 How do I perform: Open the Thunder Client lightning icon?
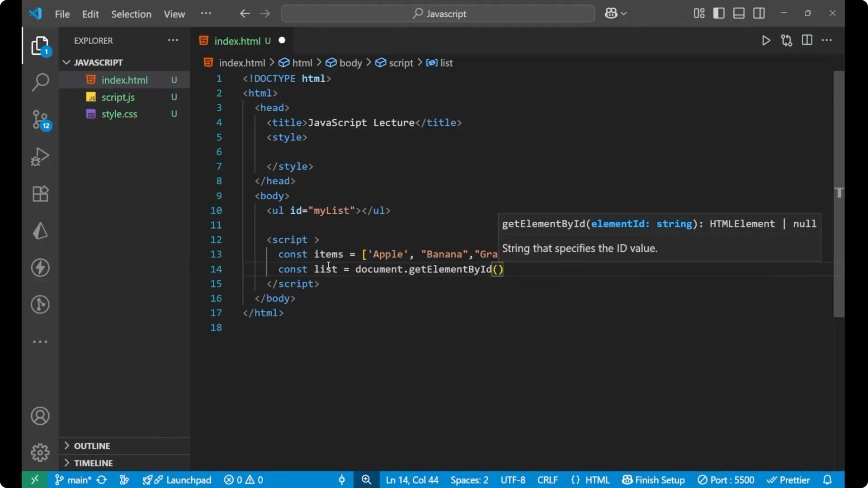tap(40, 267)
